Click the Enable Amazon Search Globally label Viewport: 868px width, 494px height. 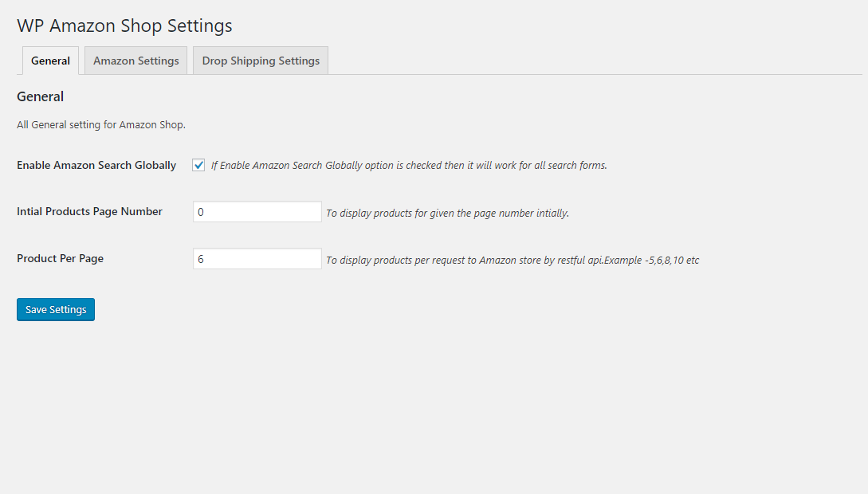click(x=96, y=166)
